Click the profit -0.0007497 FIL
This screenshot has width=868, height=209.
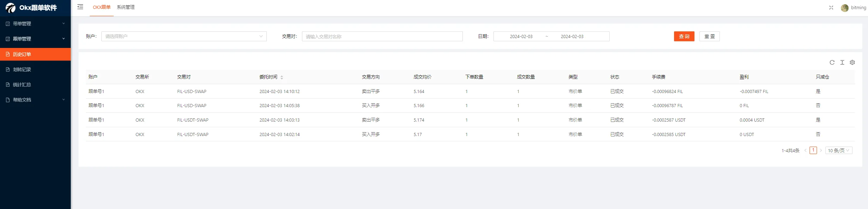tap(754, 91)
